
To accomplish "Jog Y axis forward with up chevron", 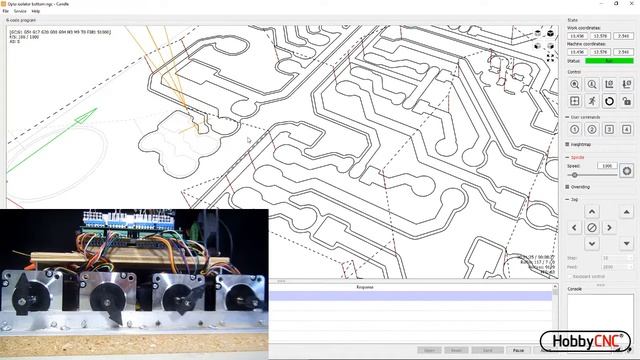I will coord(592,211).
